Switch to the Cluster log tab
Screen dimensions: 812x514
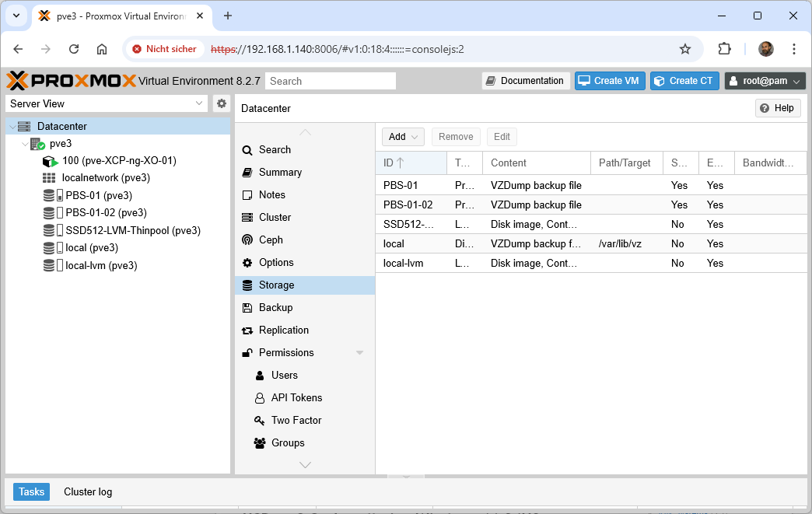pos(88,492)
